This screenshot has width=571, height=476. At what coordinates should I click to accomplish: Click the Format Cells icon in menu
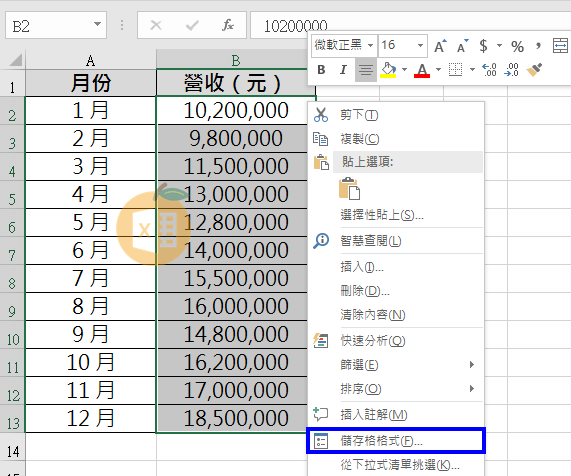point(321,441)
